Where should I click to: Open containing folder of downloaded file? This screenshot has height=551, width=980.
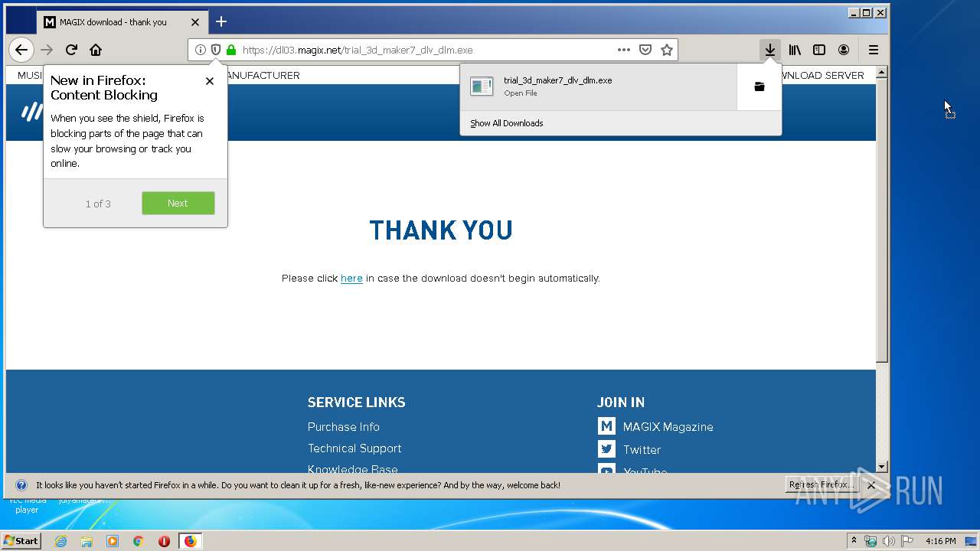click(759, 86)
